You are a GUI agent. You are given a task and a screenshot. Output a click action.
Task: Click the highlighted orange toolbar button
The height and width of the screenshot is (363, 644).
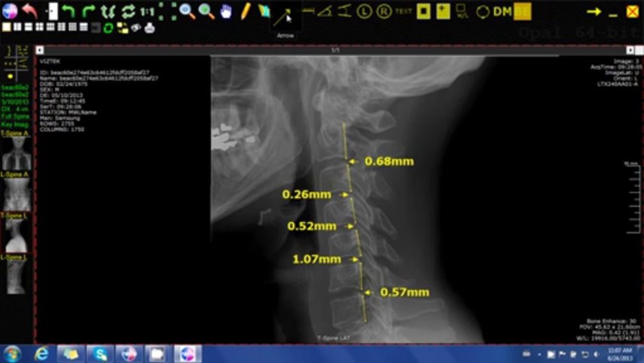tap(522, 11)
